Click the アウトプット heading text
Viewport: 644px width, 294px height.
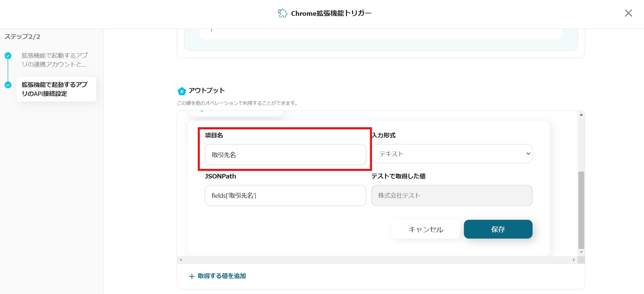coord(207,91)
